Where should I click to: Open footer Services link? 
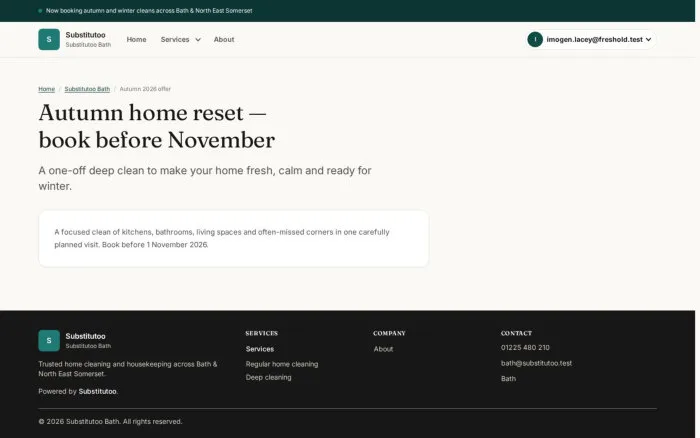(x=260, y=349)
